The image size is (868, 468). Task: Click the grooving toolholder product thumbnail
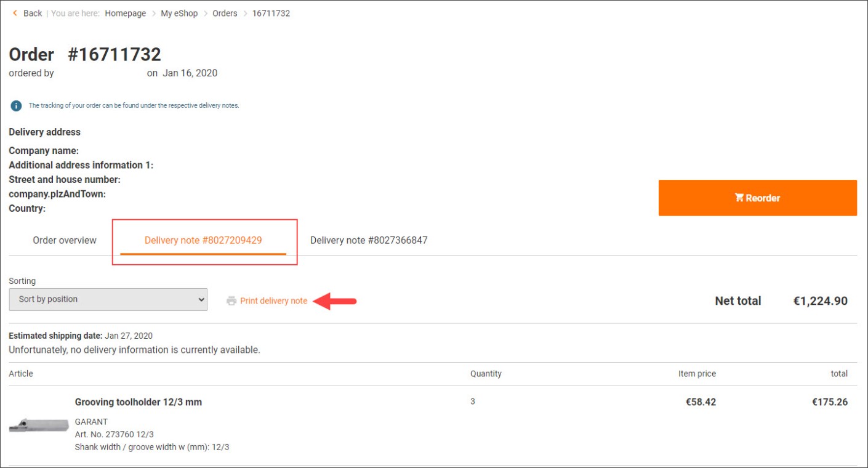(38, 425)
